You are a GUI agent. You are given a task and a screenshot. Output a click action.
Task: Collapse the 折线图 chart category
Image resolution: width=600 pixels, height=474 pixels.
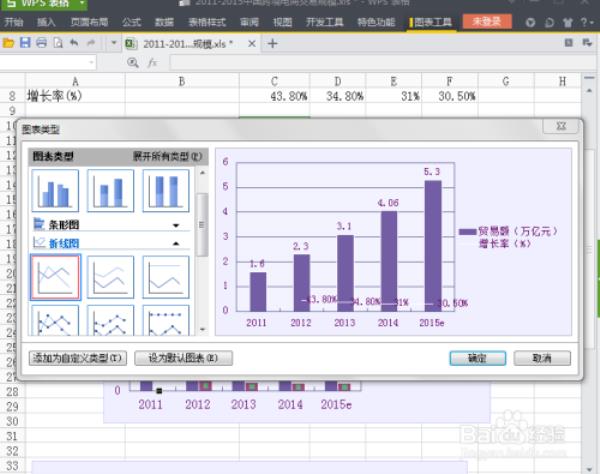(176, 243)
